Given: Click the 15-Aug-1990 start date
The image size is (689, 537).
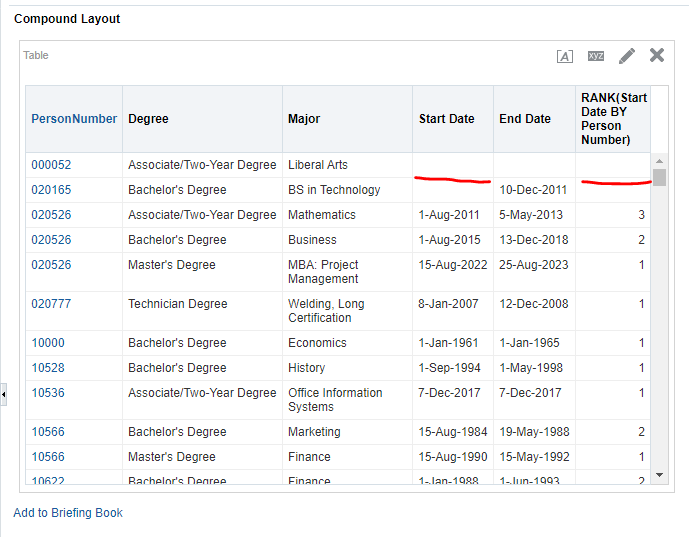Looking at the screenshot, I should 453,457.
